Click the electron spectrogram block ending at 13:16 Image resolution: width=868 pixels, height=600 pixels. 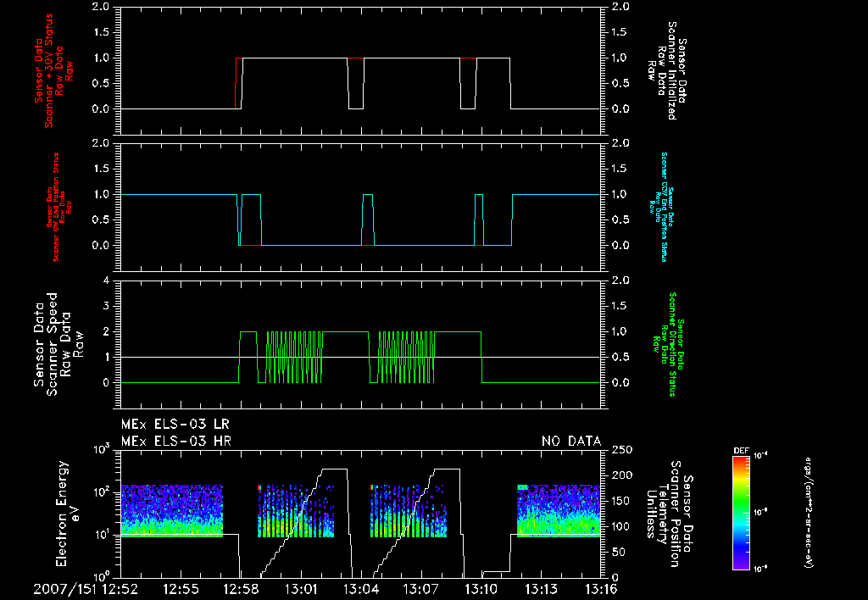[x=559, y=511]
